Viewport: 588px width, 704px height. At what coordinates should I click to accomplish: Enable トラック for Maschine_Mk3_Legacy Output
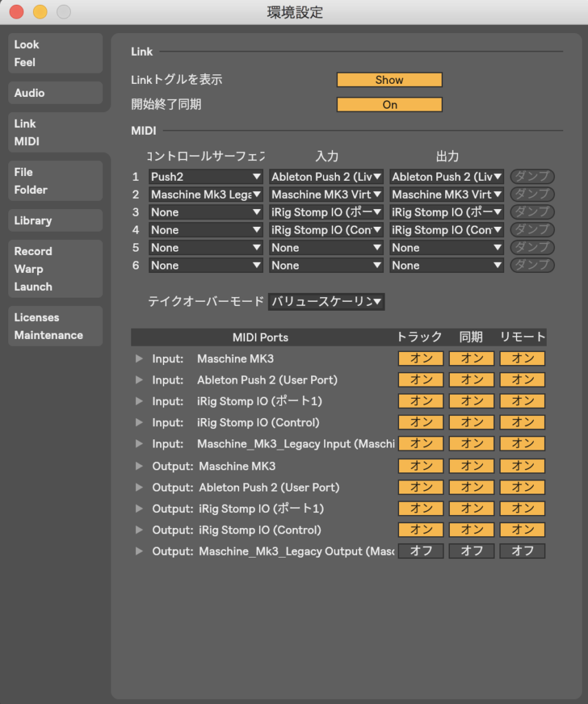point(421,551)
